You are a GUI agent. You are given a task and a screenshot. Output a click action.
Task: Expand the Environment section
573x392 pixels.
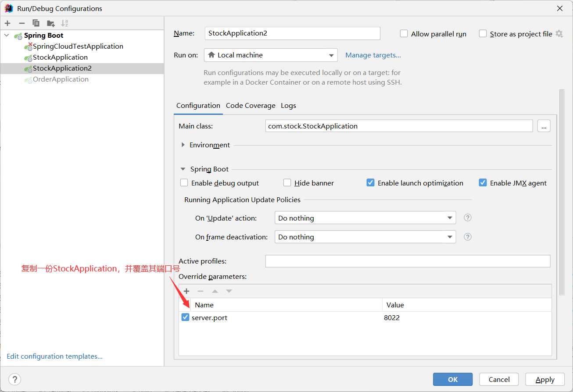pyautogui.click(x=183, y=145)
